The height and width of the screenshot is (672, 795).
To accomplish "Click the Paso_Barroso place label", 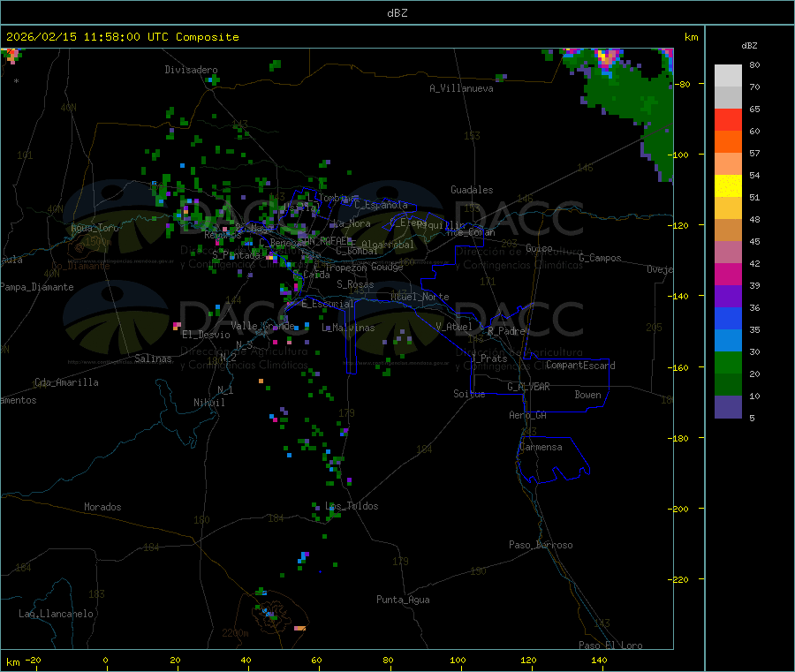I will (541, 545).
